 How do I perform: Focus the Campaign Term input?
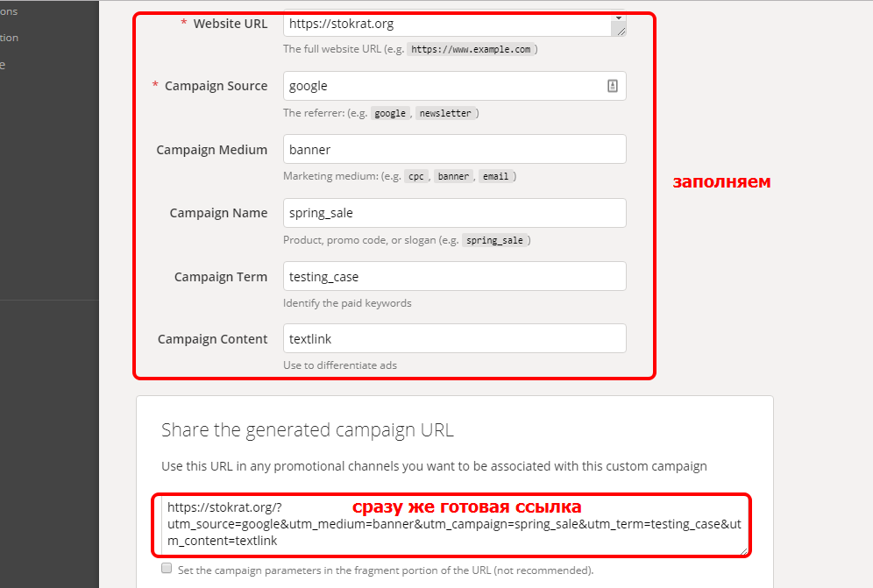tap(454, 276)
